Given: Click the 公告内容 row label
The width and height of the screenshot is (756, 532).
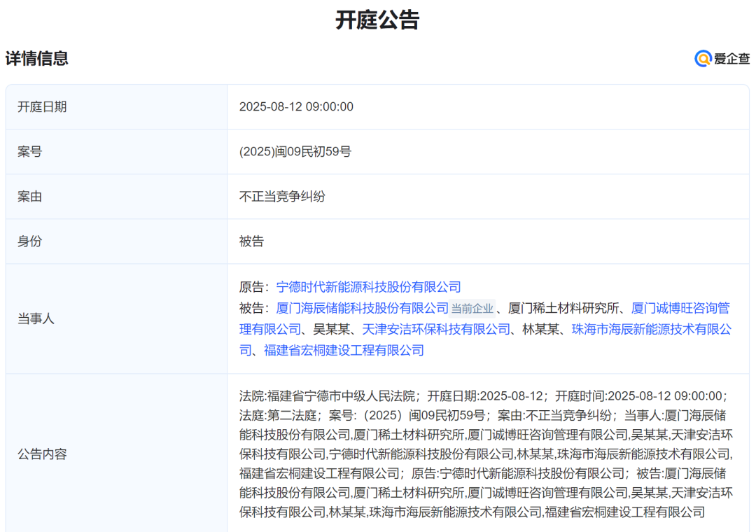Looking at the screenshot, I should (x=42, y=454).
